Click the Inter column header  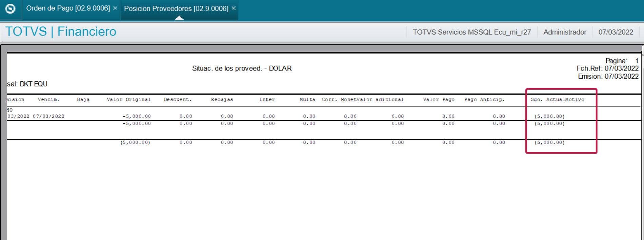[267, 100]
